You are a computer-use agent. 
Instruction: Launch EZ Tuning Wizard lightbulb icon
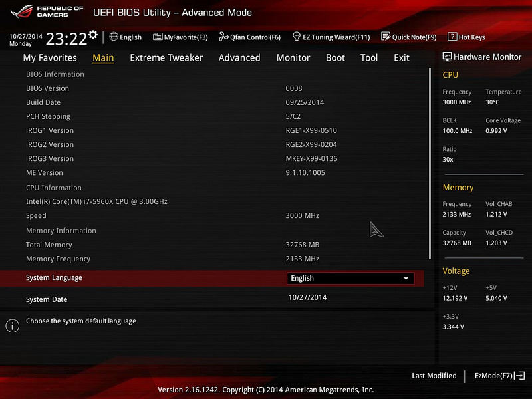tap(297, 37)
